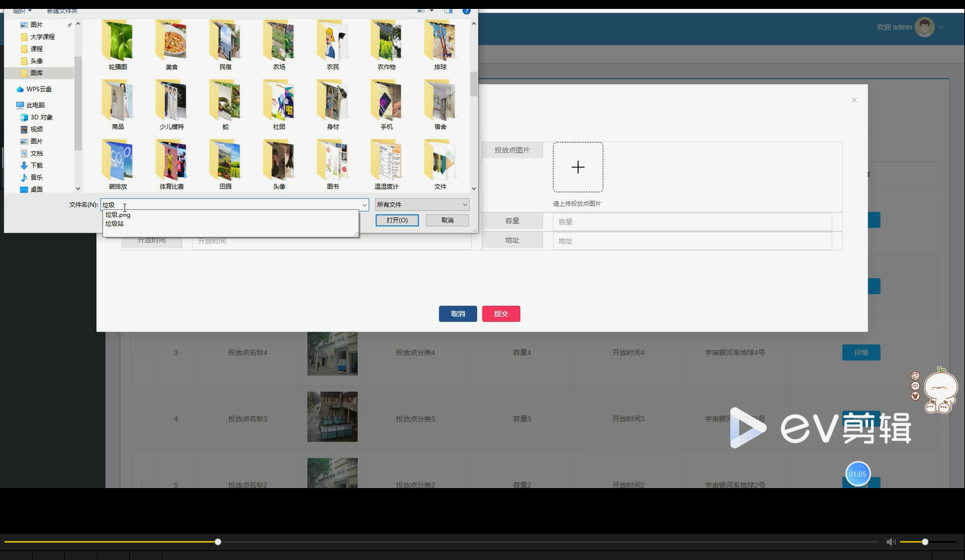Open the 图书 folder

[333, 164]
